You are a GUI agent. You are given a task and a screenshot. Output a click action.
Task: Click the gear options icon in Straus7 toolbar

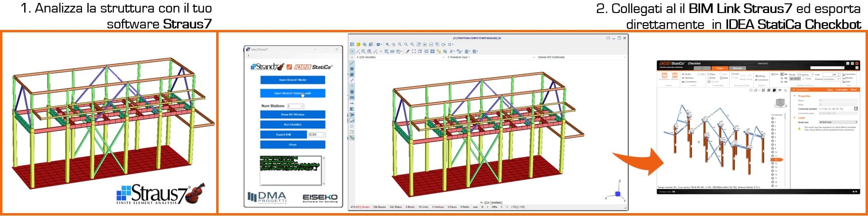point(378,44)
